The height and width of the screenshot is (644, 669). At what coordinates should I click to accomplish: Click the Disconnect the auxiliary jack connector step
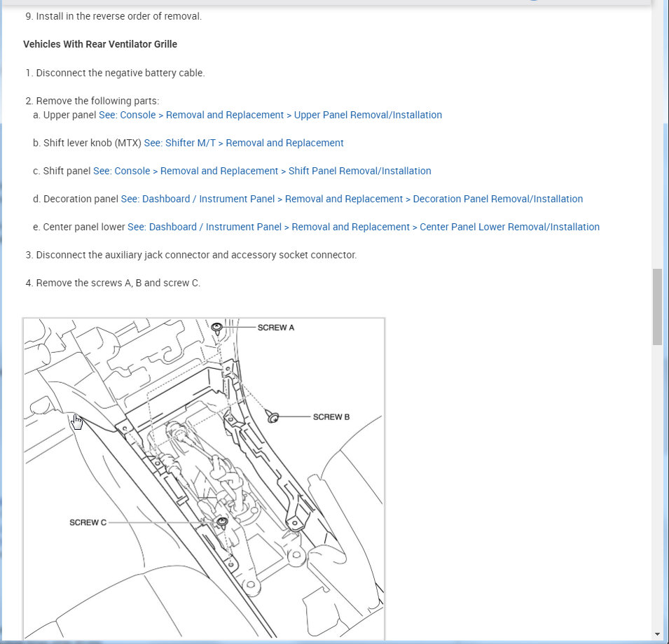point(191,255)
